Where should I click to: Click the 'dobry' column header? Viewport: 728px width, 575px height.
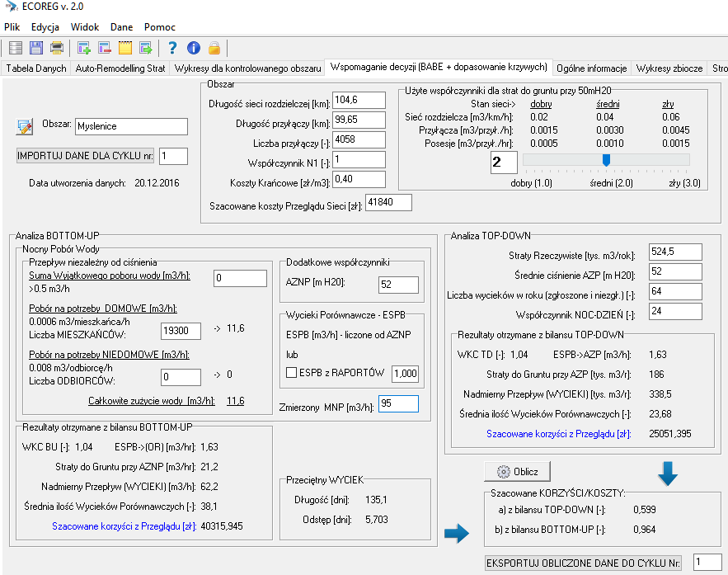[x=541, y=104]
